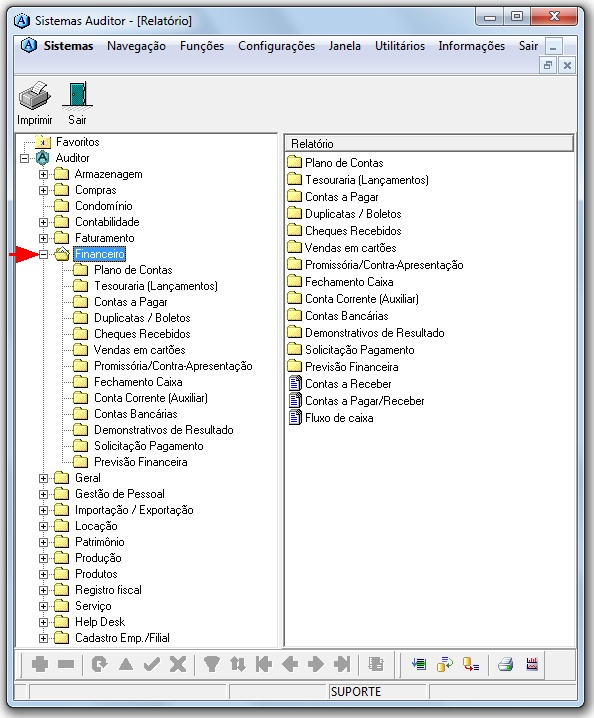Screen dimensions: 594x718
Task: Open the Navegação menu
Action: coord(136,46)
